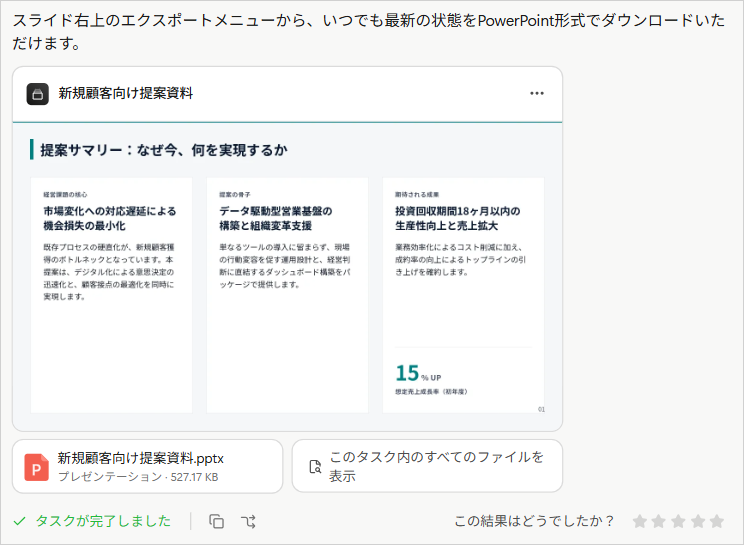Screen dimensions: 744x545
Task: Rate the result five stars
Action: (717, 521)
